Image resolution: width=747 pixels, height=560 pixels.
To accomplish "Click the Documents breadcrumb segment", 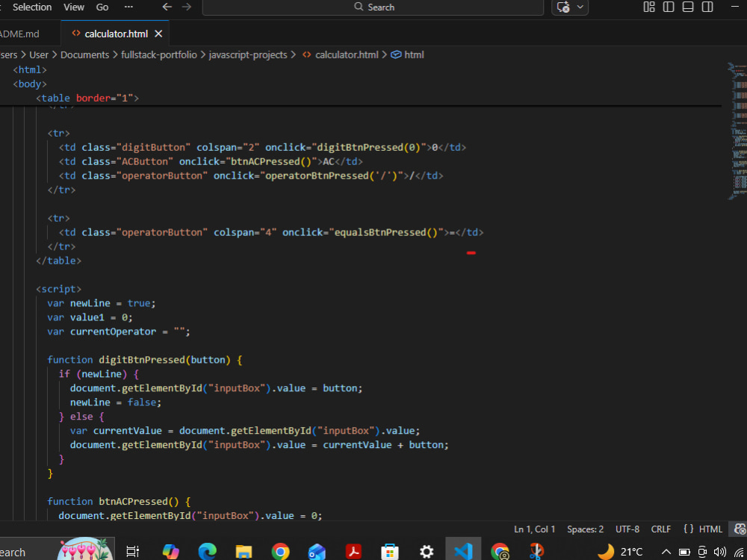I will click(x=85, y=55).
